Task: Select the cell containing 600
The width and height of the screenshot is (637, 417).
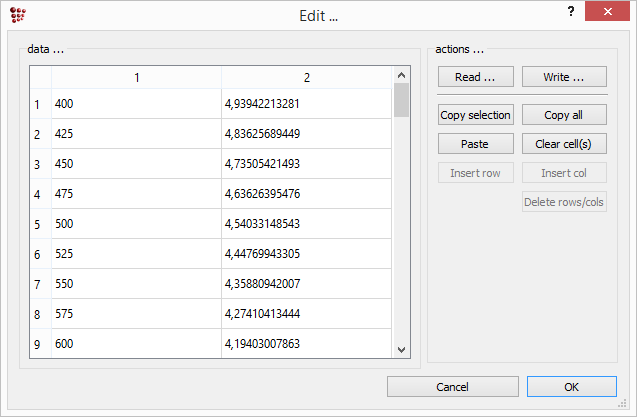Action: coord(136,344)
